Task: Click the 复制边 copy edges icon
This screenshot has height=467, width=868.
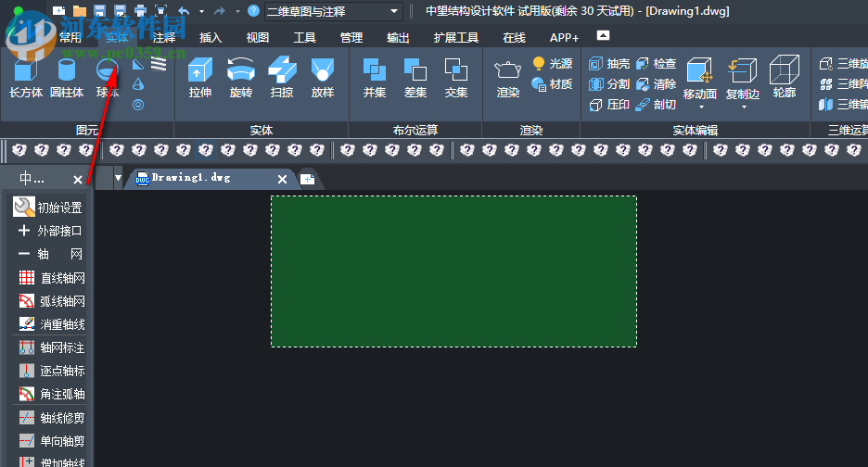Action: click(x=742, y=72)
